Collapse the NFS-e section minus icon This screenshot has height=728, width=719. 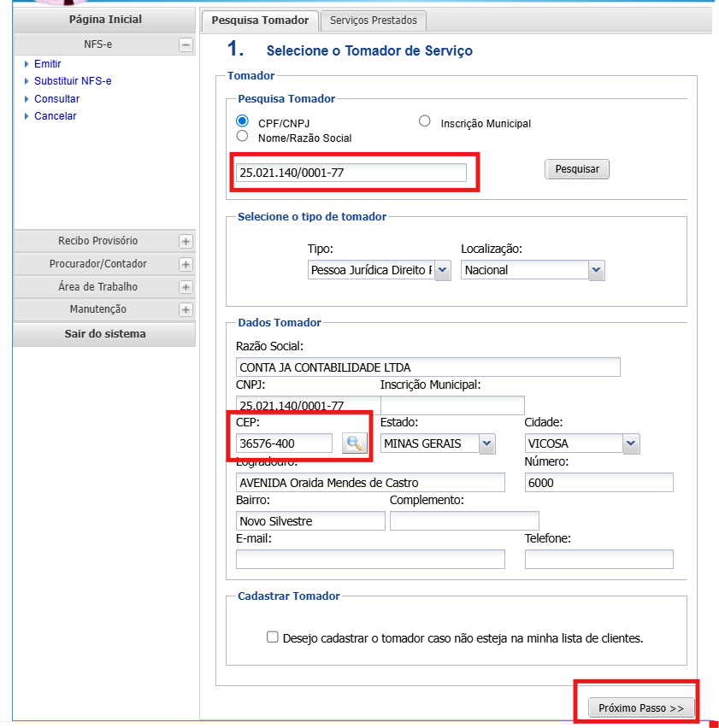click(186, 45)
